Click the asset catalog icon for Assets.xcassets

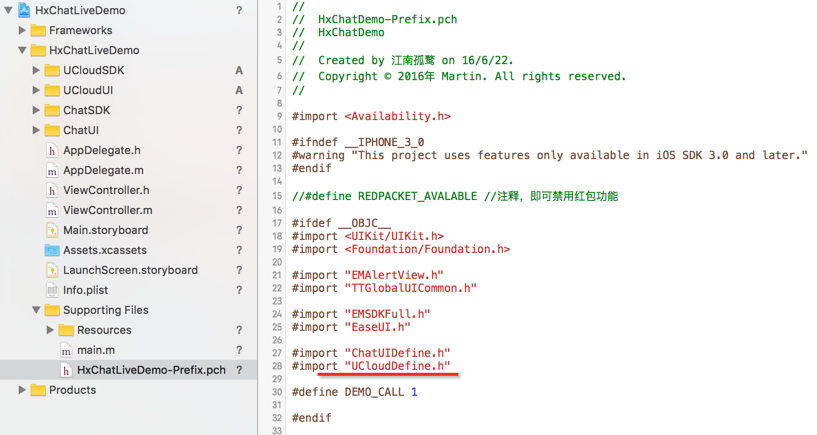click(x=52, y=251)
